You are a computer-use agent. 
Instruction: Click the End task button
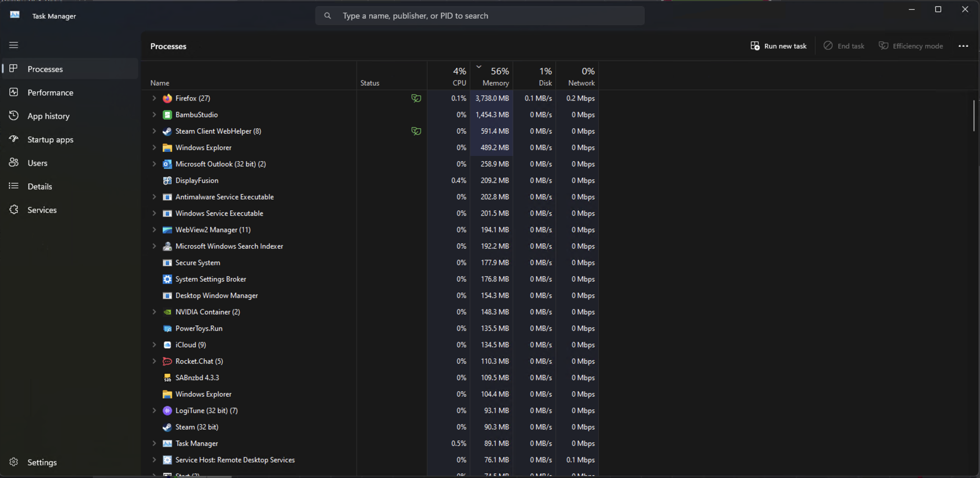point(844,46)
